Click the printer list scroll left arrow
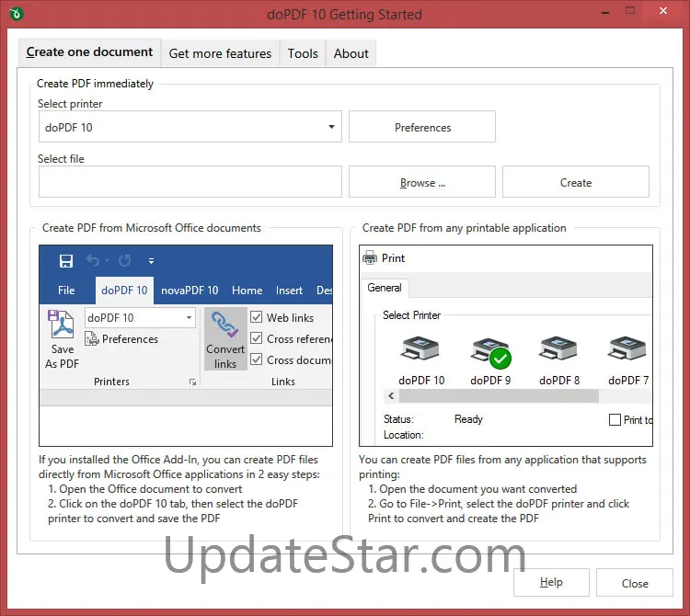The width and height of the screenshot is (690, 616). click(391, 396)
